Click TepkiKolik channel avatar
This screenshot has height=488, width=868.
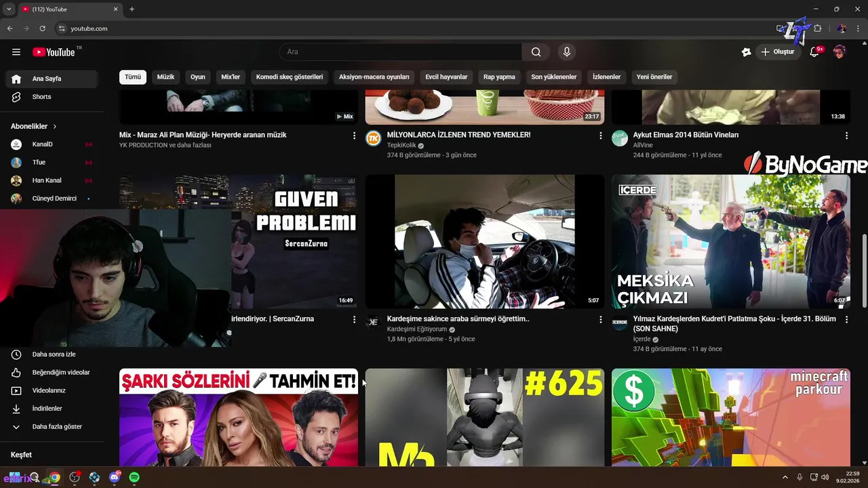tap(374, 138)
